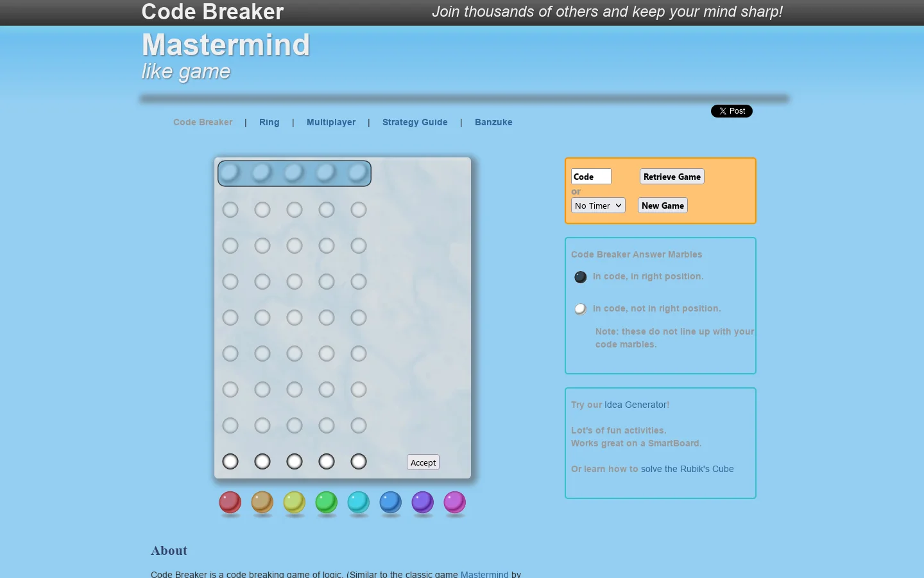Pick the yellow marble
Image resolution: width=924 pixels, height=578 pixels.
[295, 502]
